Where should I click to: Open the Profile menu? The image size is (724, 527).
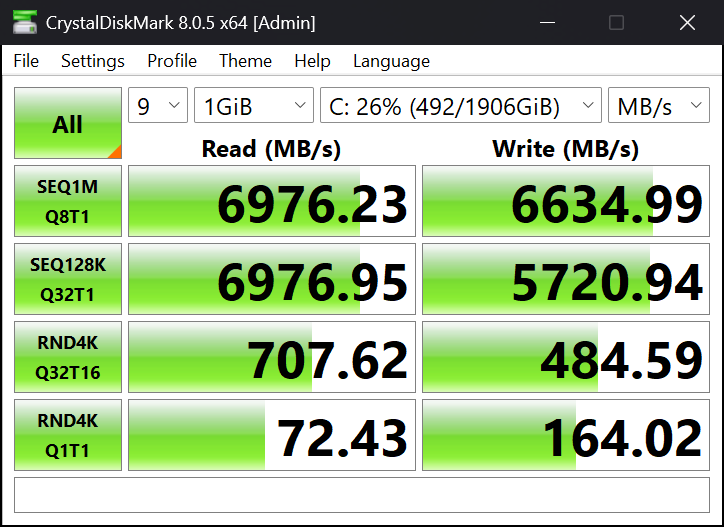pos(172,61)
